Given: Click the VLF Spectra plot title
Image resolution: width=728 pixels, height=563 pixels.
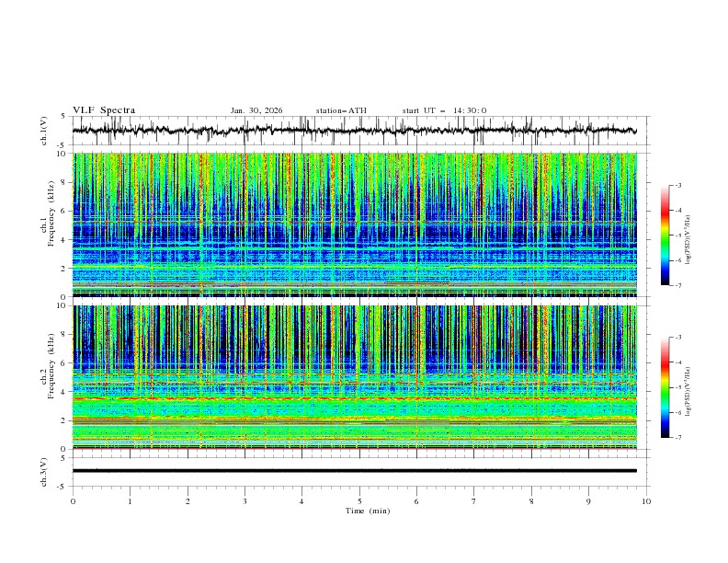Looking at the screenshot, I should 104,110.
